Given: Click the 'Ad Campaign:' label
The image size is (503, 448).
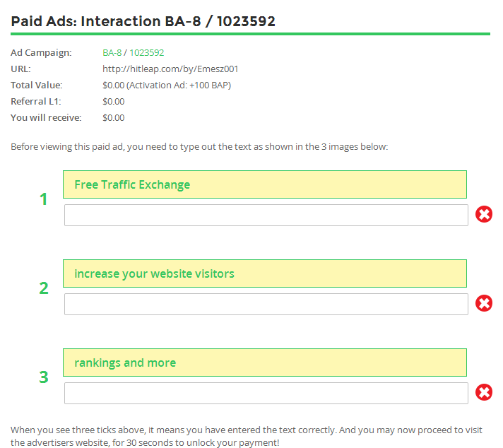Looking at the screenshot, I should (41, 53).
